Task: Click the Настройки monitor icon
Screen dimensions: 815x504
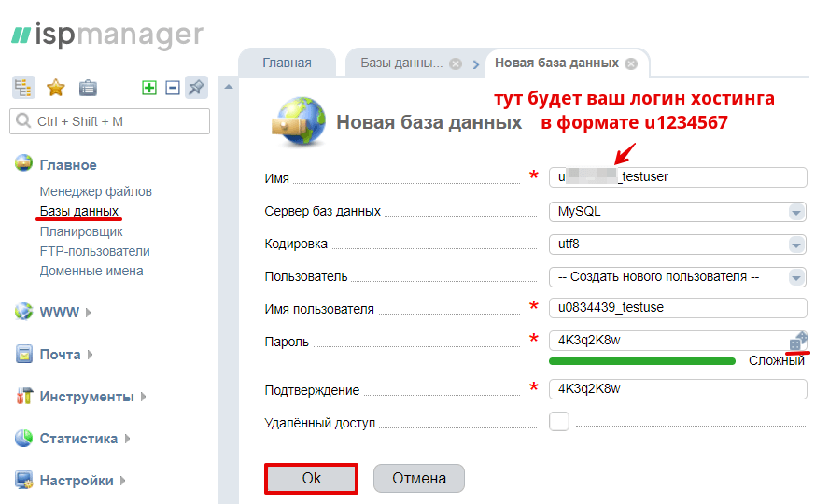Action: (x=23, y=480)
